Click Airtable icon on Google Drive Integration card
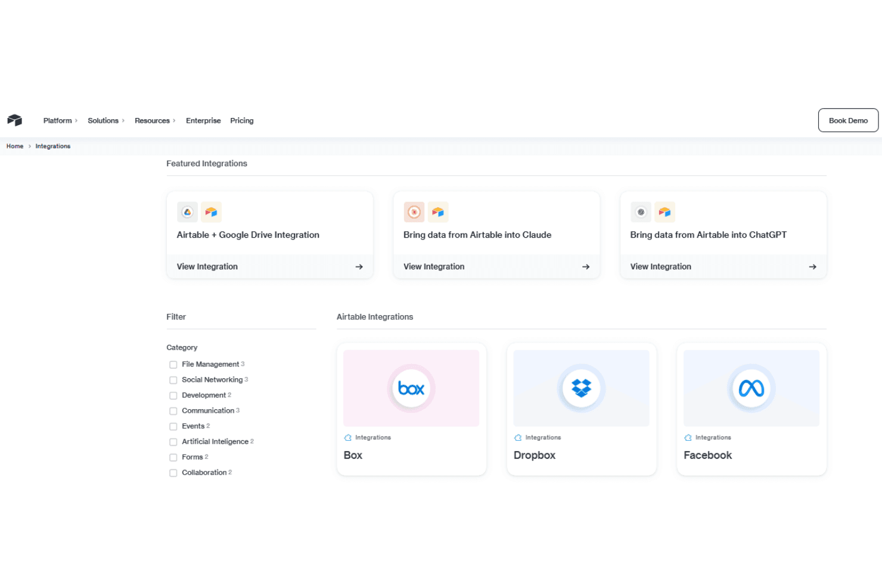The width and height of the screenshot is (882, 588). click(x=211, y=212)
